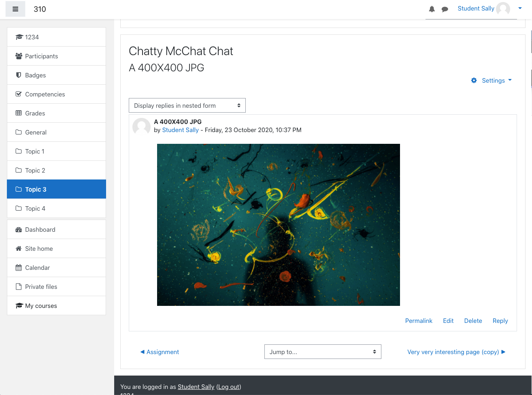The height and width of the screenshot is (395, 532).
Task: Open Student Sally name in top bar
Action: (476, 9)
